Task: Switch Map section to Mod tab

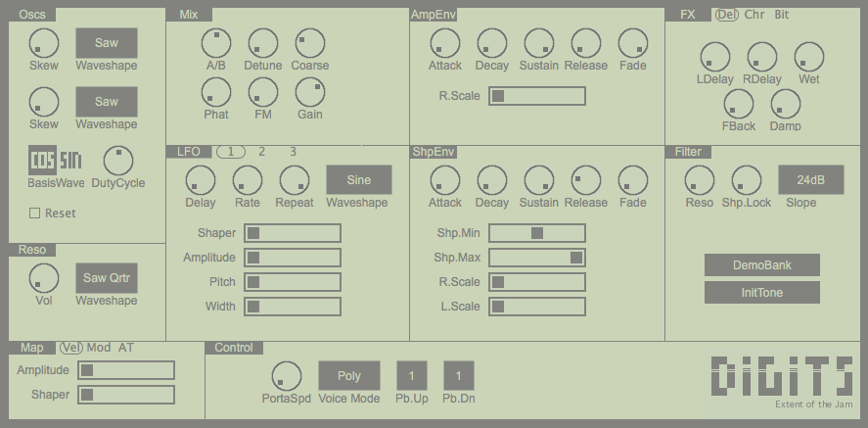Action: 99,348
